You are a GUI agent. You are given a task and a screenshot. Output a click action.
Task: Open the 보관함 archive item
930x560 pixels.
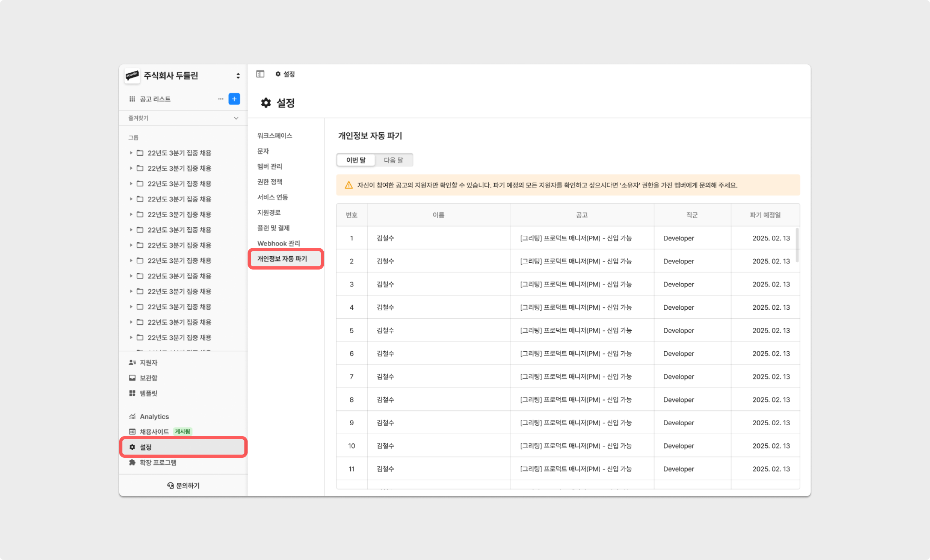coord(148,378)
